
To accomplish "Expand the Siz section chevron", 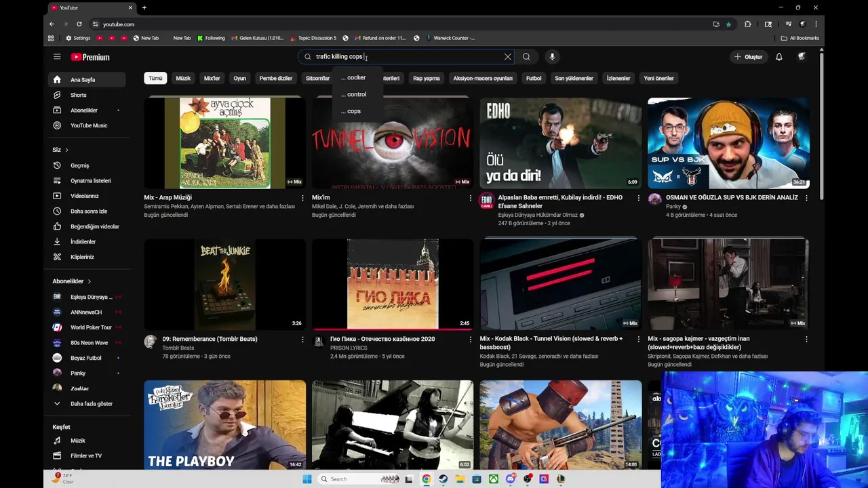I will [66, 150].
